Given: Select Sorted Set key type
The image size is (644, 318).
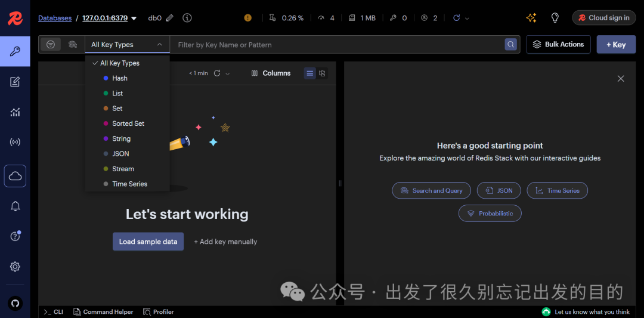Looking at the screenshot, I should [128, 124].
